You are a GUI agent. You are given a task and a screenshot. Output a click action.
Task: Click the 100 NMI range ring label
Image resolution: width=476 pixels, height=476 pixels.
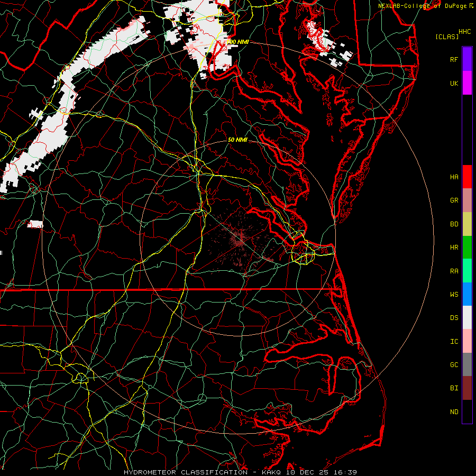[238, 42]
